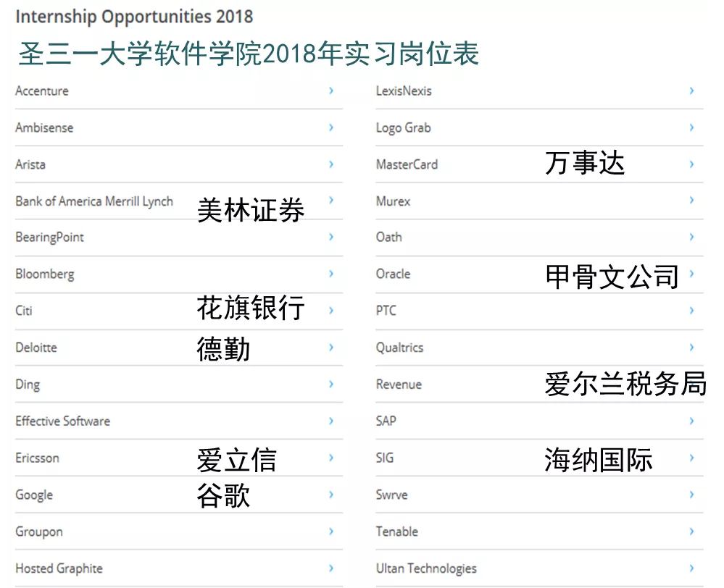Select Bank of America Merrill Lynch entry
The image size is (724, 588).
pos(94,201)
